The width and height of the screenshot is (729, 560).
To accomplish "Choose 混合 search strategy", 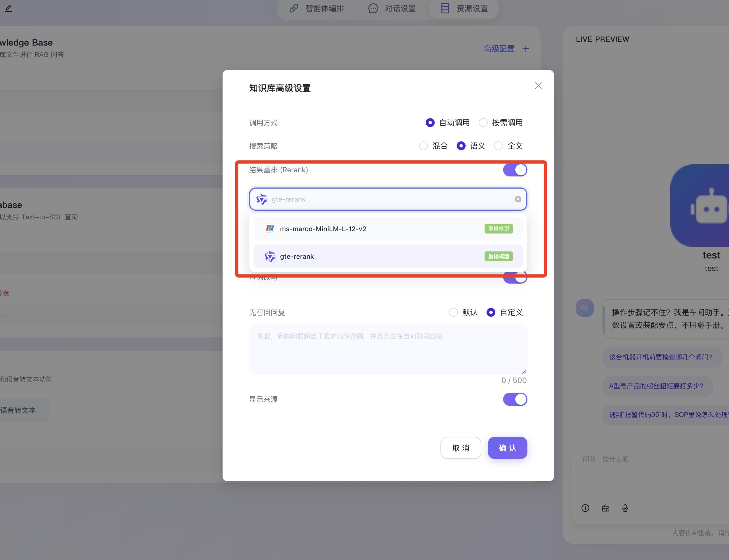I will click(x=423, y=146).
